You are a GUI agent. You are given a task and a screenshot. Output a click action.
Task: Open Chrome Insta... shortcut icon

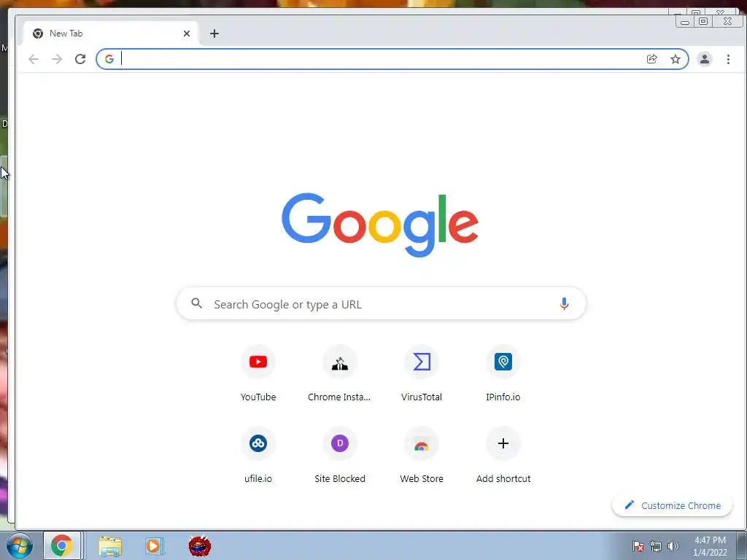pos(340,362)
